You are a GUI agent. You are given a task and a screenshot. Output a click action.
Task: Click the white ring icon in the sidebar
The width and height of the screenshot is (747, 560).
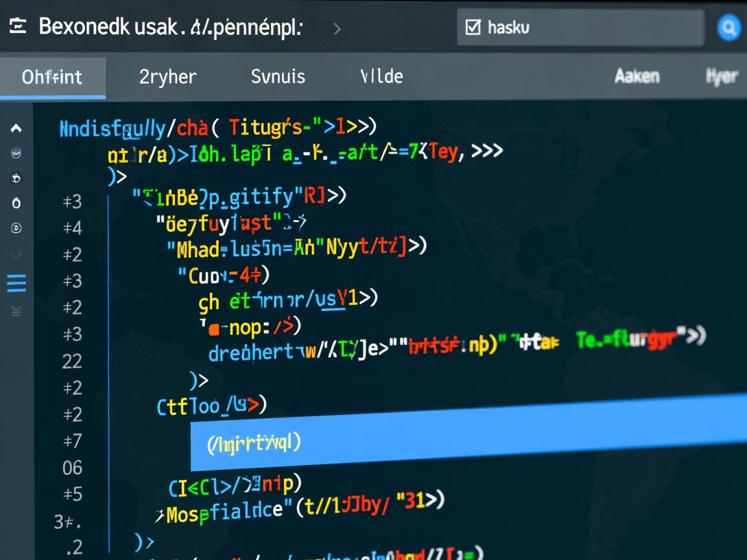[x=16, y=203]
